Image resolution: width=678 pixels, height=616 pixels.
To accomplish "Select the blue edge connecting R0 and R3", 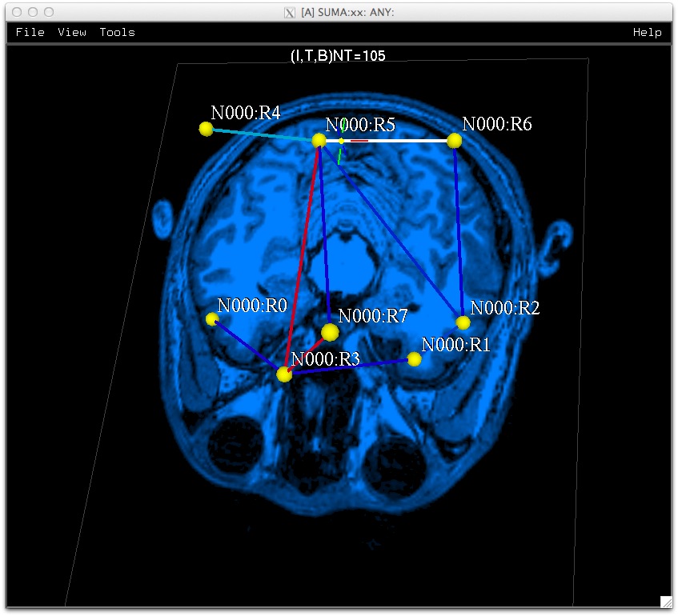I will 248,346.
